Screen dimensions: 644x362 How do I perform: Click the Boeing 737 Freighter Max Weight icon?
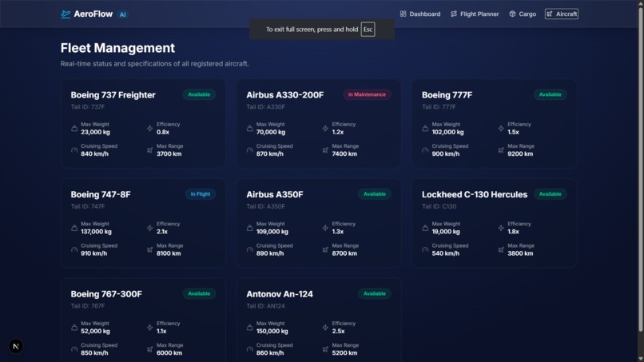74,128
